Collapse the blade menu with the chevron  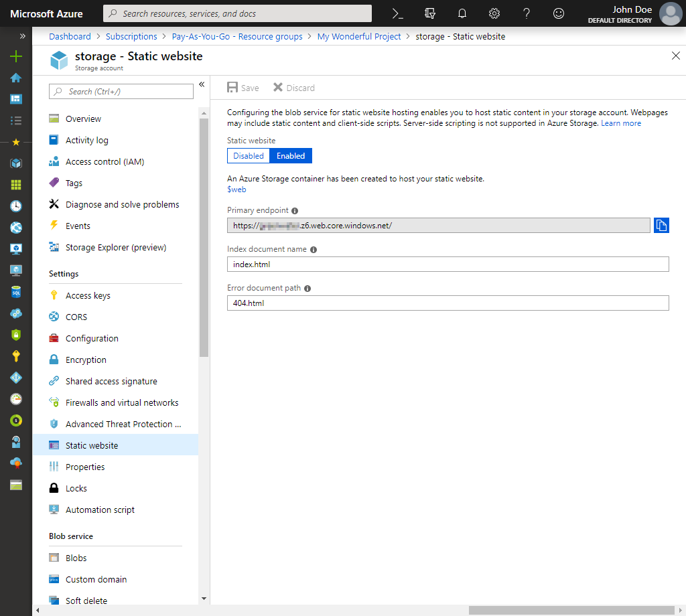coord(202,85)
